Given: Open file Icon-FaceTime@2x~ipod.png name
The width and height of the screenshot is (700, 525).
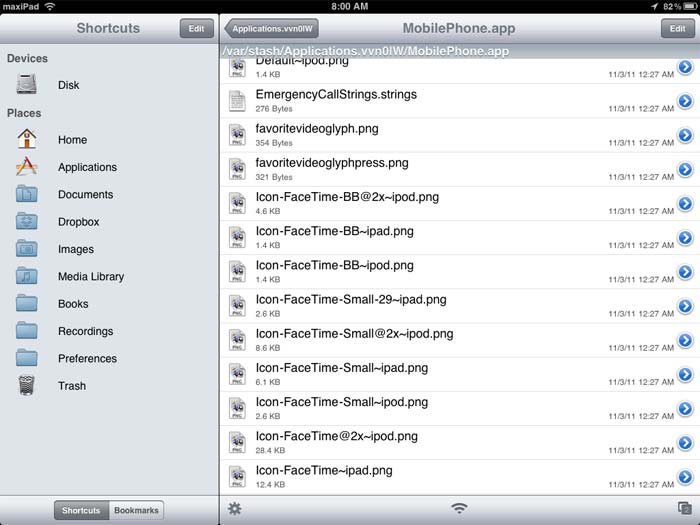Looking at the screenshot, I should (337, 436).
